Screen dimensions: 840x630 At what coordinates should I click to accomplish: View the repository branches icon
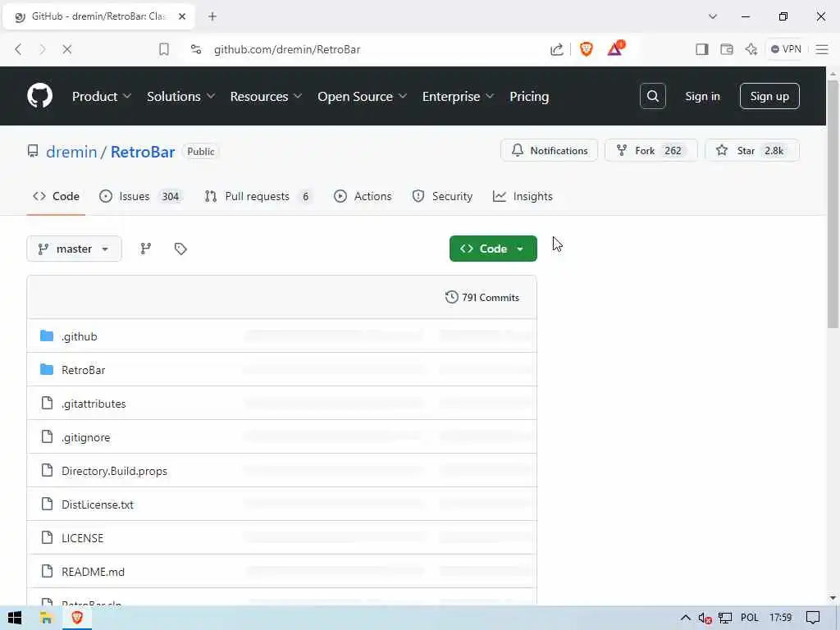(146, 249)
